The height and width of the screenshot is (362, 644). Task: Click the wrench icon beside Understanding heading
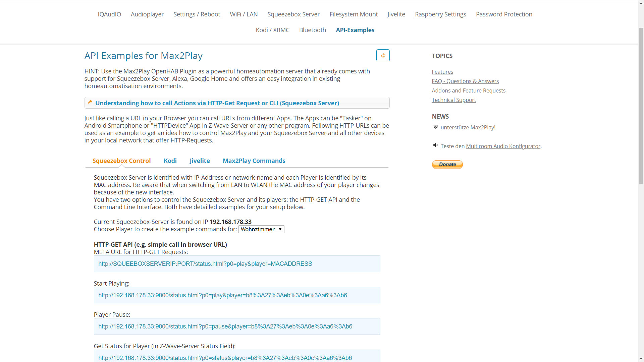click(90, 102)
